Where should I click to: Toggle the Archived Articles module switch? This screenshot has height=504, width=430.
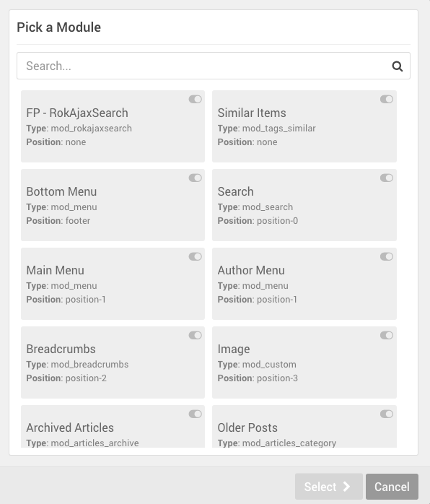196,414
